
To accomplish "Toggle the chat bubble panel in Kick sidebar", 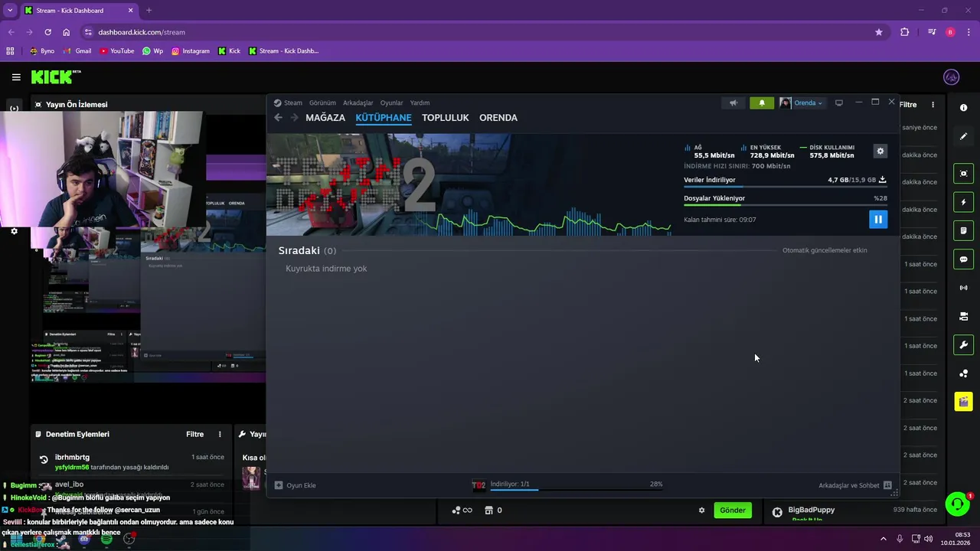I will pyautogui.click(x=964, y=259).
